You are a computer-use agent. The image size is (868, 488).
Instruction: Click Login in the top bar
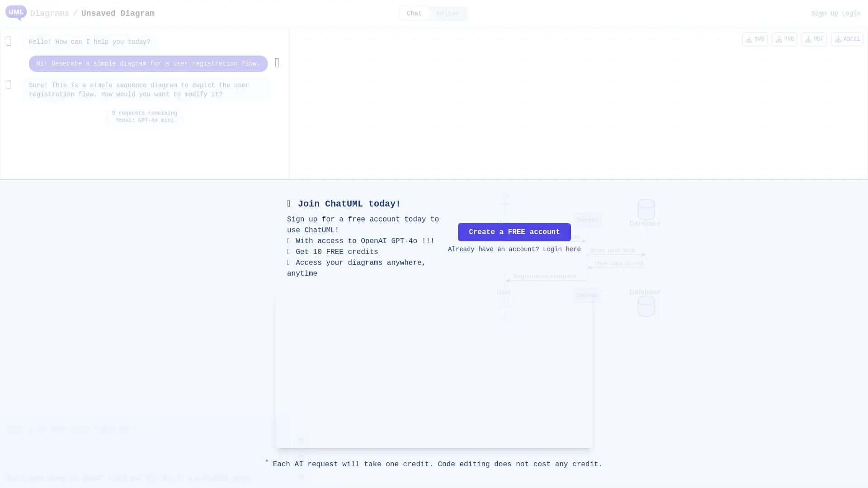coord(852,13)
